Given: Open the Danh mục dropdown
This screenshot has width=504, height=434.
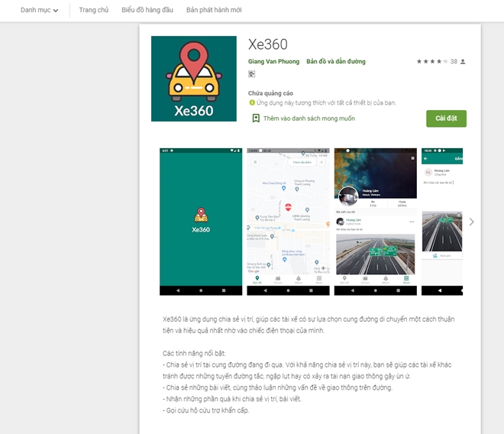Looking at the screenshot, I should [39, 10].
